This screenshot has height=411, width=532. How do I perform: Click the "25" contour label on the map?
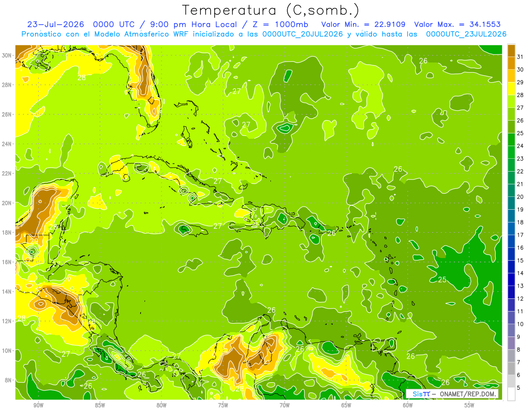[442, 280]
